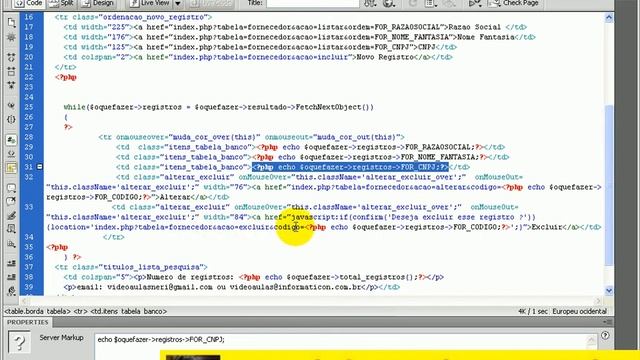Click the Refresh Design View icon

coord(412,3)
